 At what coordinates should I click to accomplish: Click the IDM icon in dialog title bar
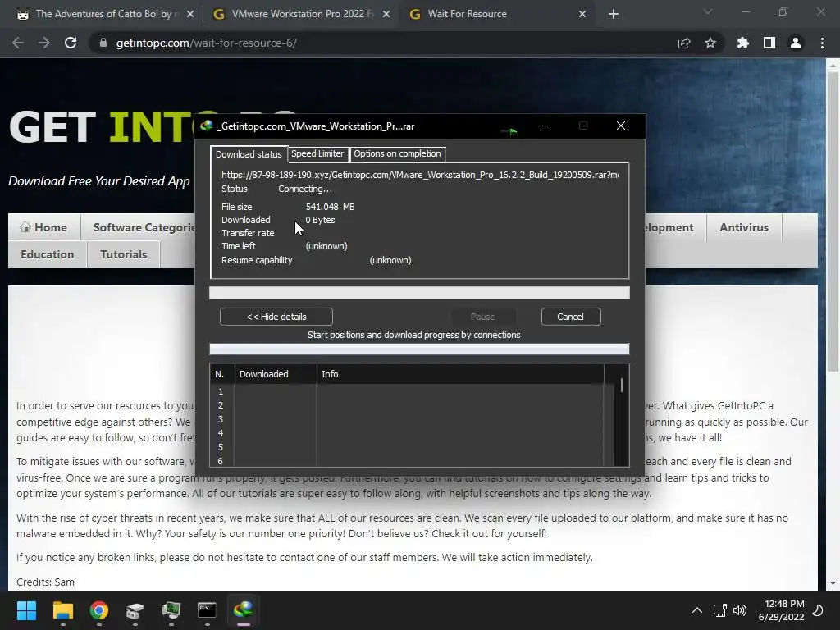(x=206, y=126)
